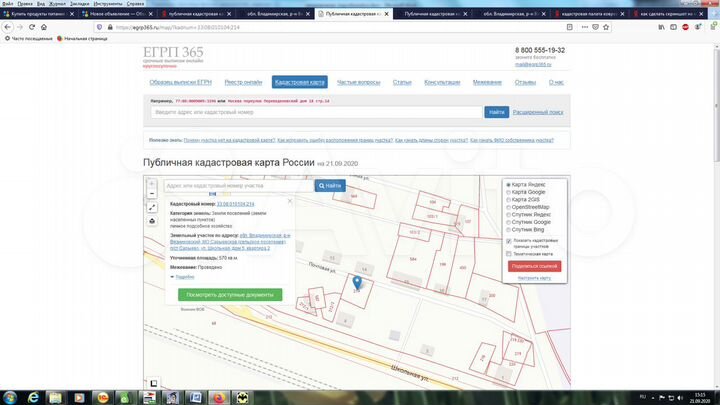Save page to Pocket icon

point(595,27)
